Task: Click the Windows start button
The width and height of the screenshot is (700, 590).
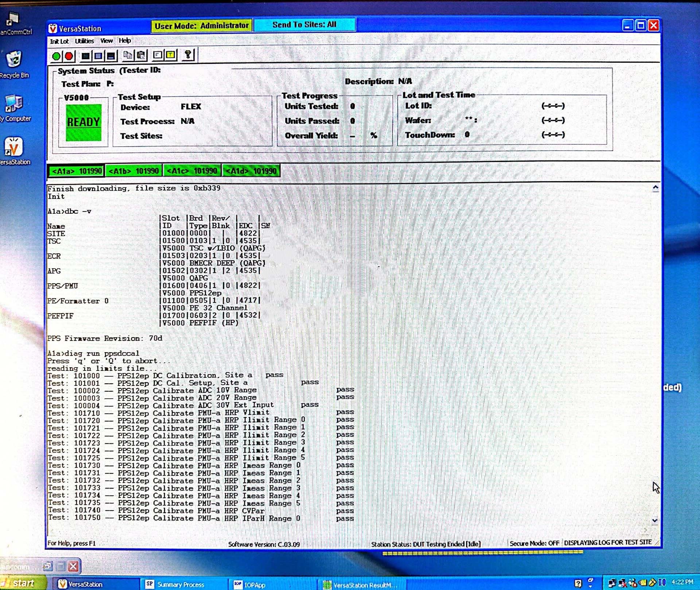Action: [23, 583]
